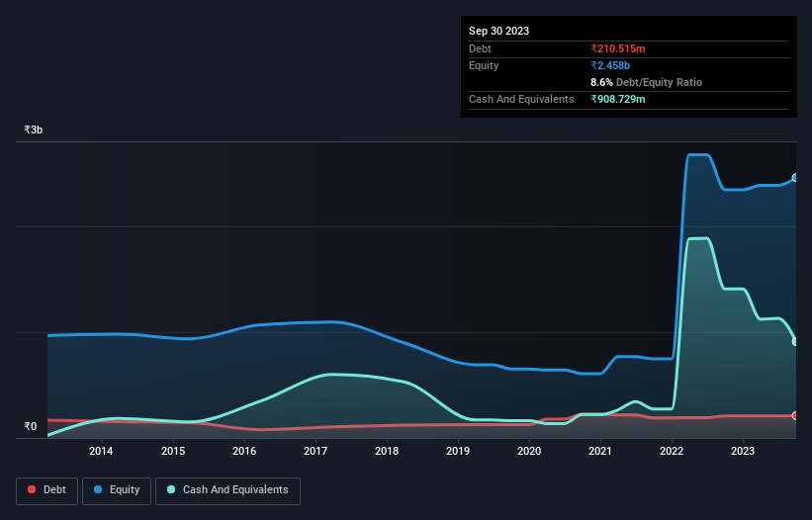This screenshot has height=520, width=812.
Task: Click the ₹2.458b equity value
Action: 610,65
